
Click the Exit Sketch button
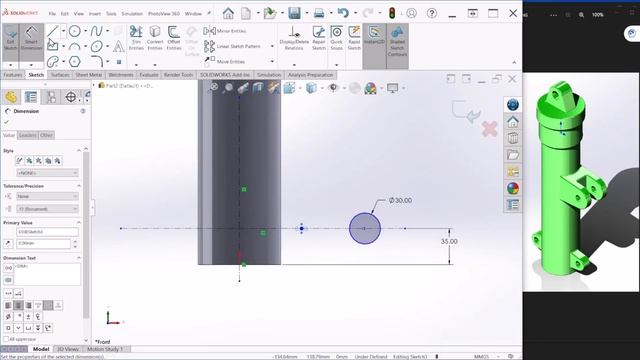[10, 41]
